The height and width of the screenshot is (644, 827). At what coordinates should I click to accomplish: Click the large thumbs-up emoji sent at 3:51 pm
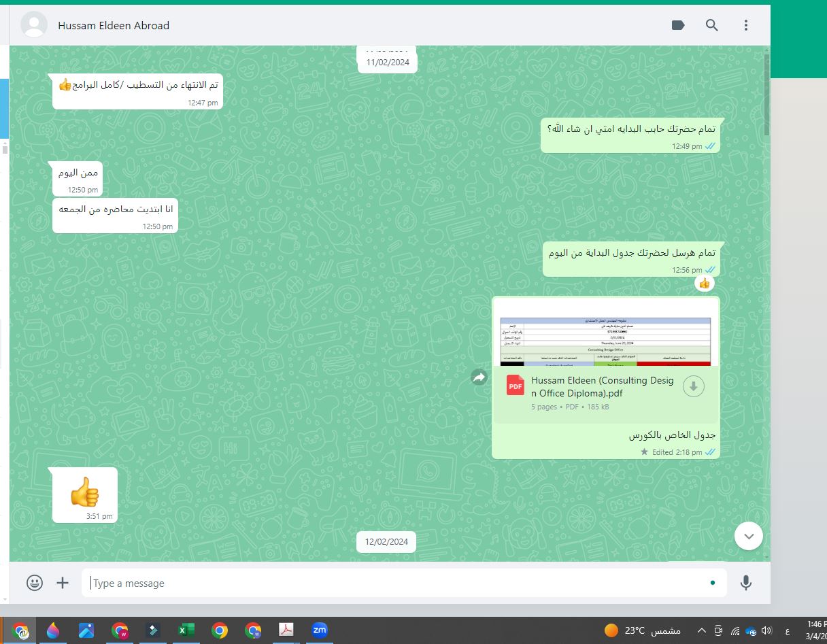[85, 492]
